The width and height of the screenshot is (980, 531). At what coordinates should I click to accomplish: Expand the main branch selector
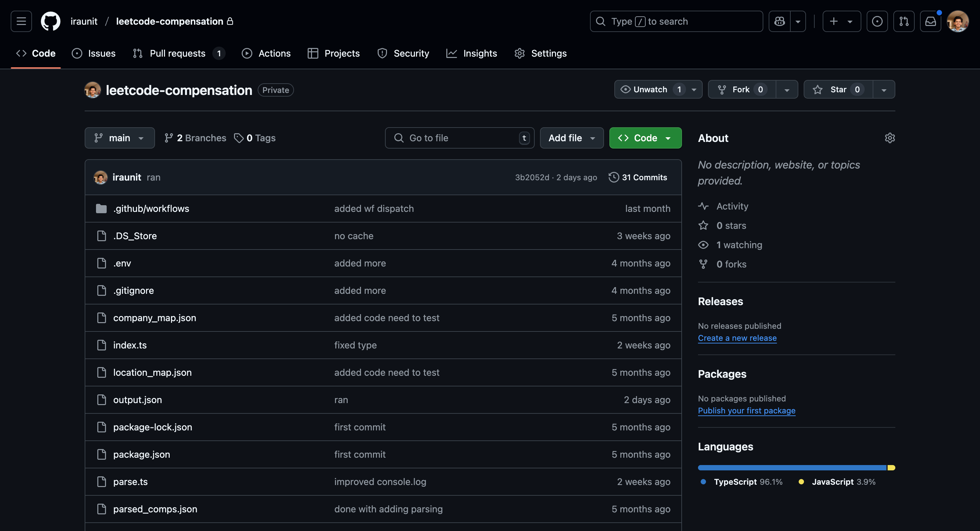pos(119,138)
